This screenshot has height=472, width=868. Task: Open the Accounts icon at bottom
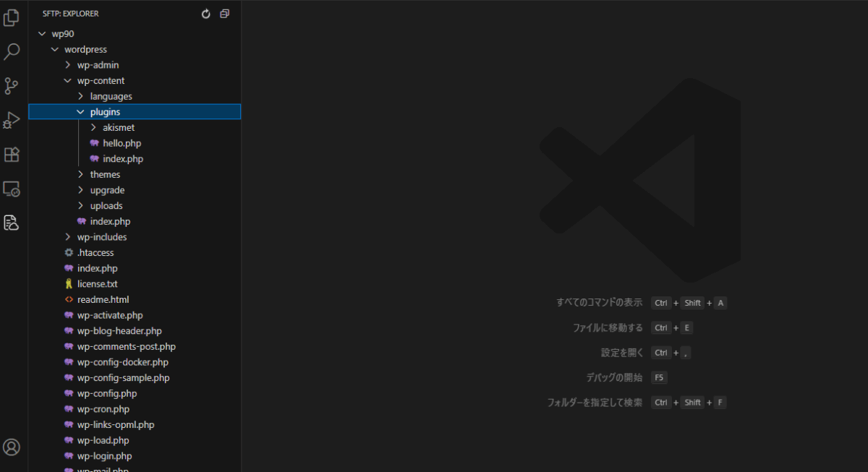click(11, 447)
